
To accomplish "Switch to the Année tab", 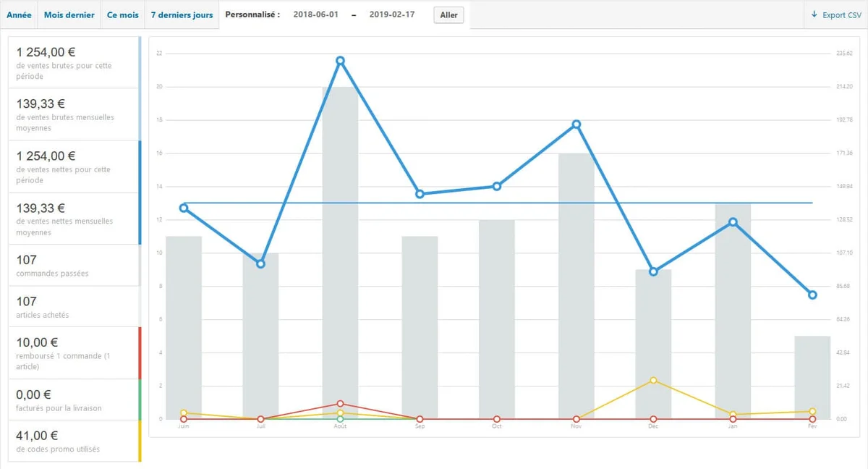I will (19, 15).
